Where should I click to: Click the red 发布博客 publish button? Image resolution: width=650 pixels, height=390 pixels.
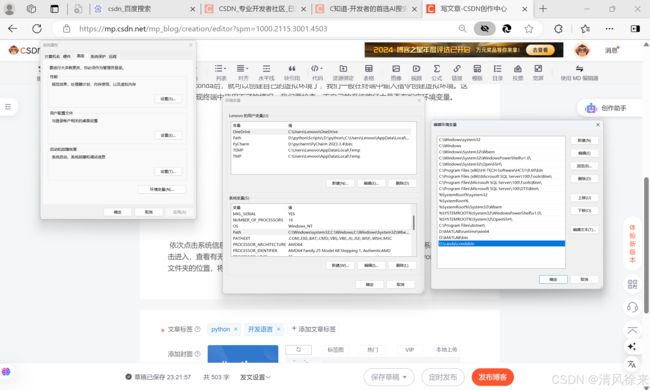[x=492, y=377]
